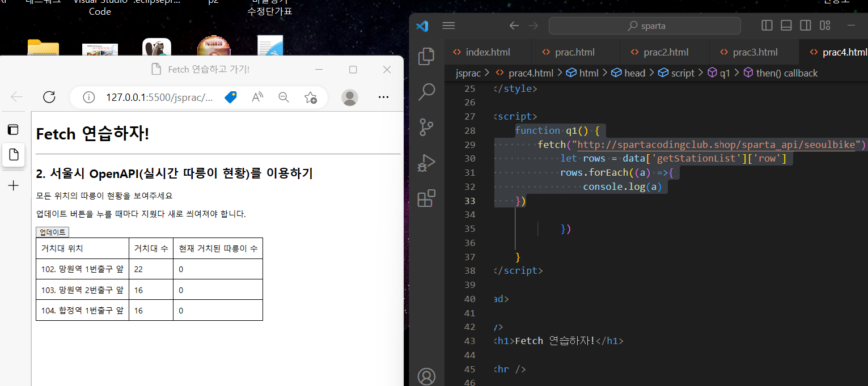Click the 업데이트 button
Image resolution: width=868 pixels, height=386 pixels.
(52, 232)
